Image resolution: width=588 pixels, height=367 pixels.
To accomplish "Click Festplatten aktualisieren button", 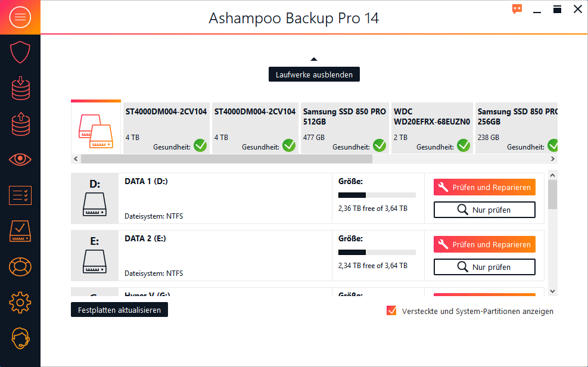I will tap(119, 310).
